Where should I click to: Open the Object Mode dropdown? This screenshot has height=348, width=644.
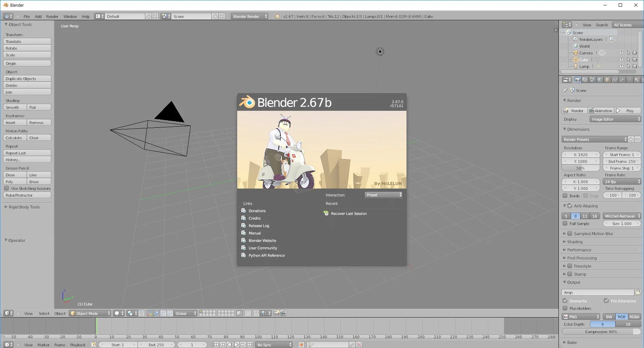tap(90, 314)
